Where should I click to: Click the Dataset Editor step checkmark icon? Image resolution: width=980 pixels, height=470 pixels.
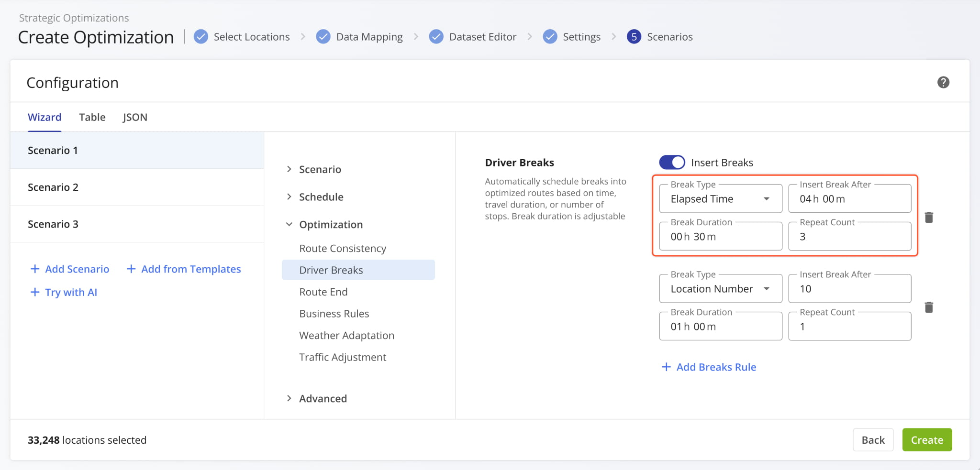tap(436, 37)
